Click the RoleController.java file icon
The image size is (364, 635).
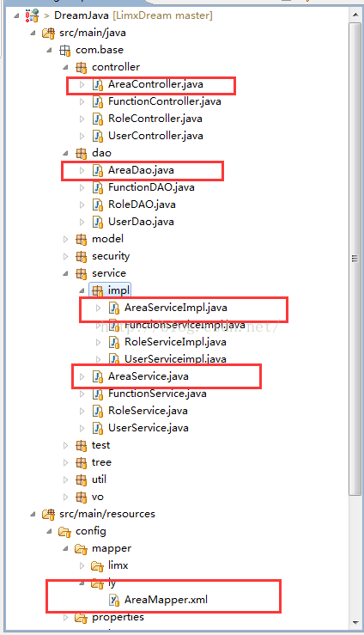tap(98, 119)
